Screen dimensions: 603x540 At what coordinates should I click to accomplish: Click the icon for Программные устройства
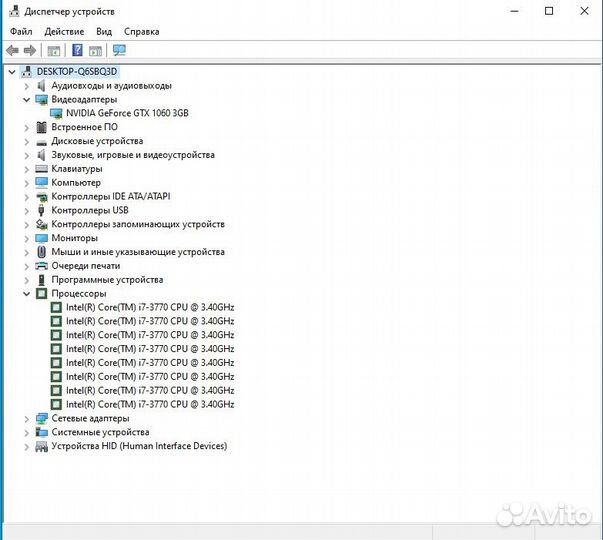click(42, 280)
